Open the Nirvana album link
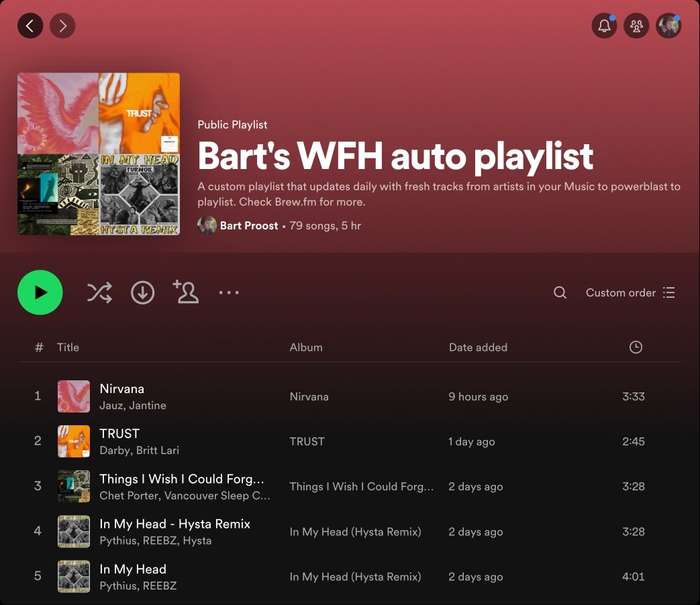The image size is (700, 605). (309, 396)
